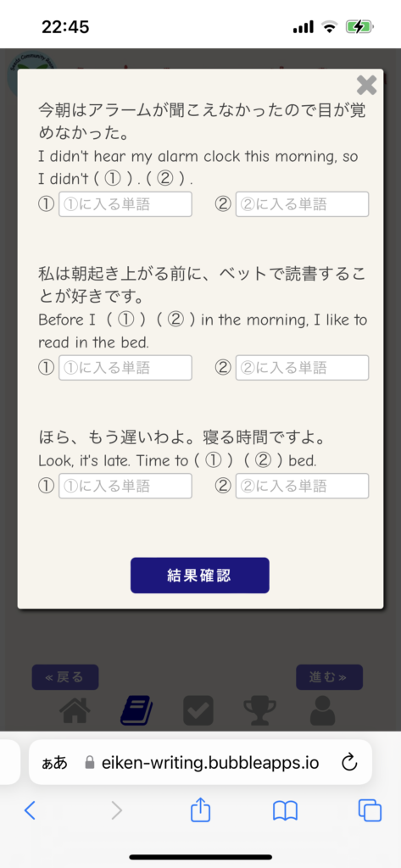
Task: Open the profile person icon
Action: 322,711
